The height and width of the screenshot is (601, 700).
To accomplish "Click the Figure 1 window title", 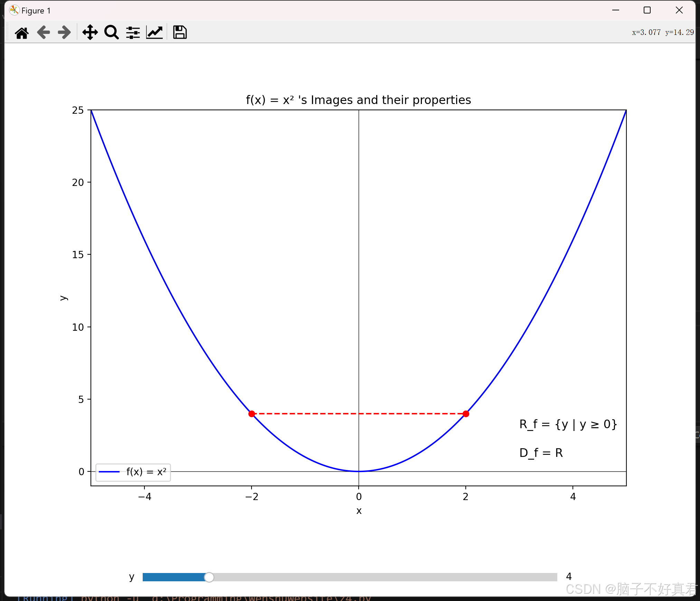I will coord(36,11).
